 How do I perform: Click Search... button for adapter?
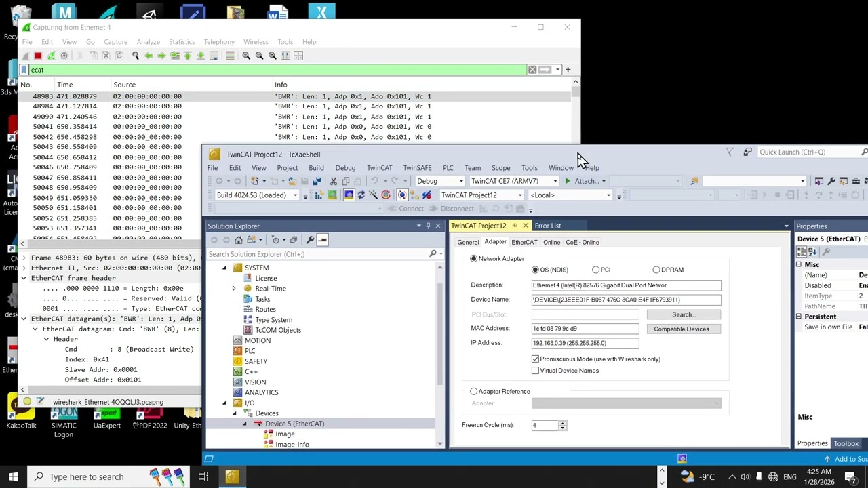click(683, 314)
